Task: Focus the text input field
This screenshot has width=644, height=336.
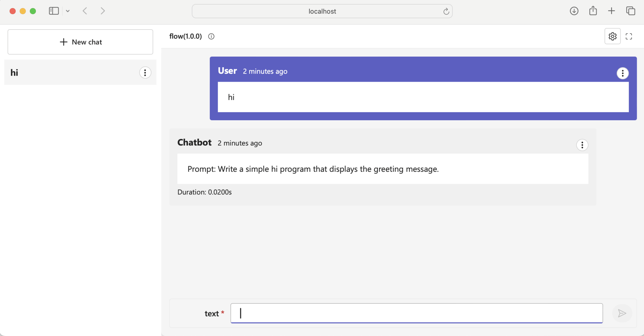Action: (x=416, y=313)
